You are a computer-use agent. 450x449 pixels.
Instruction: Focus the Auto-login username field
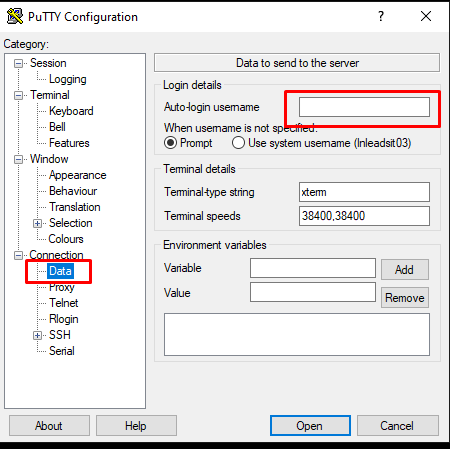click(x=364, y=107)
